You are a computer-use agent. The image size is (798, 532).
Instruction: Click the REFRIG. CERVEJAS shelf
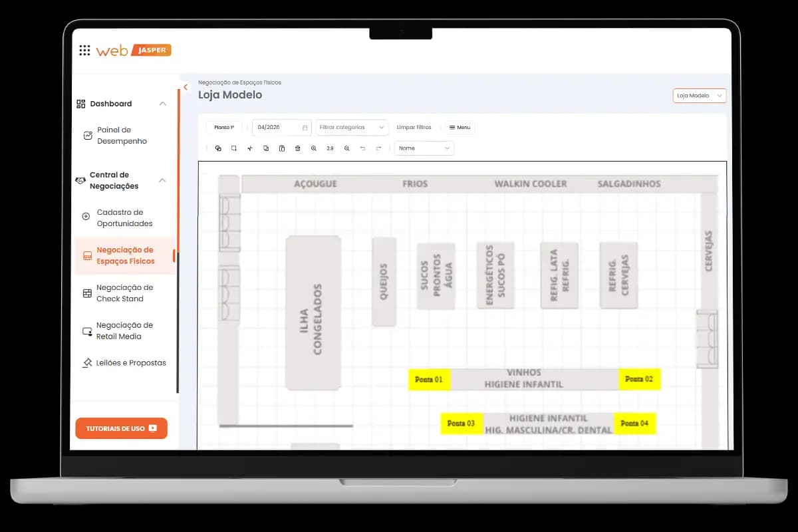point(618,275)
